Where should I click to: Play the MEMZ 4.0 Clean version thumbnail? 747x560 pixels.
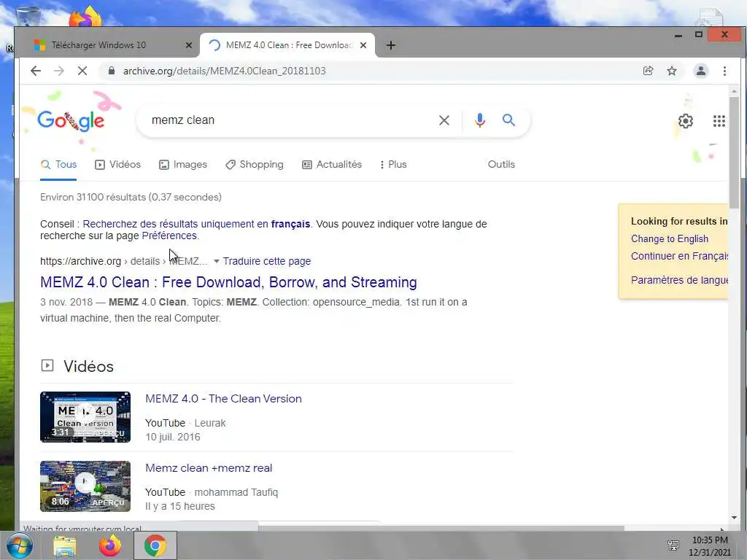coord(85,417)
